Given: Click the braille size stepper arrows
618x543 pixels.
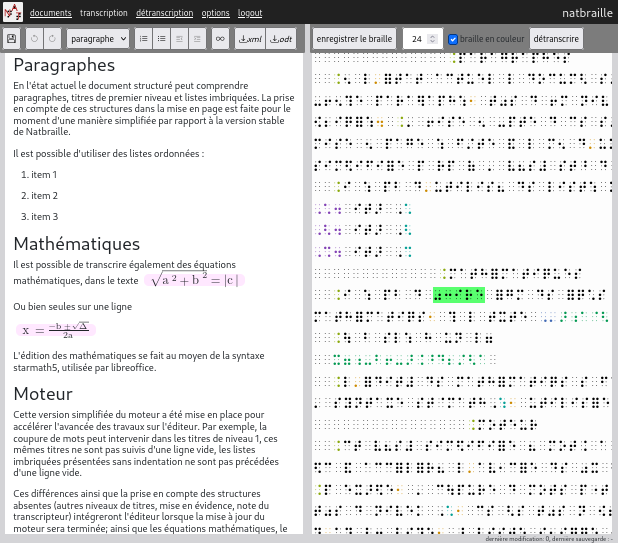Looking at the screenshot, I should (x=432, y=39).
